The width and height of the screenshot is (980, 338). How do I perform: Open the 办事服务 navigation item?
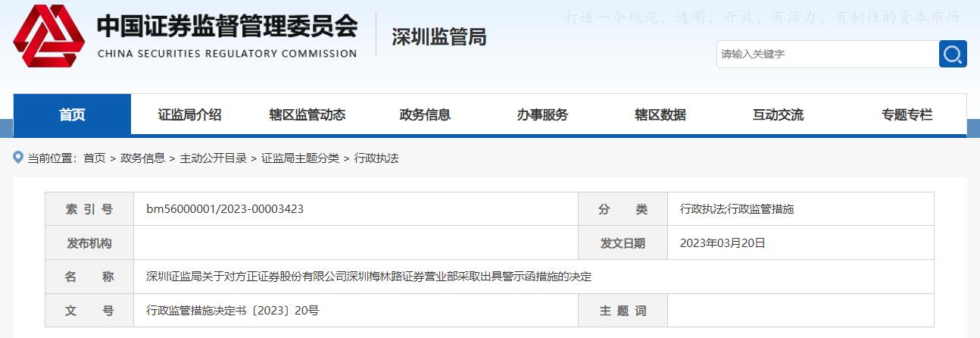(542, 115)
